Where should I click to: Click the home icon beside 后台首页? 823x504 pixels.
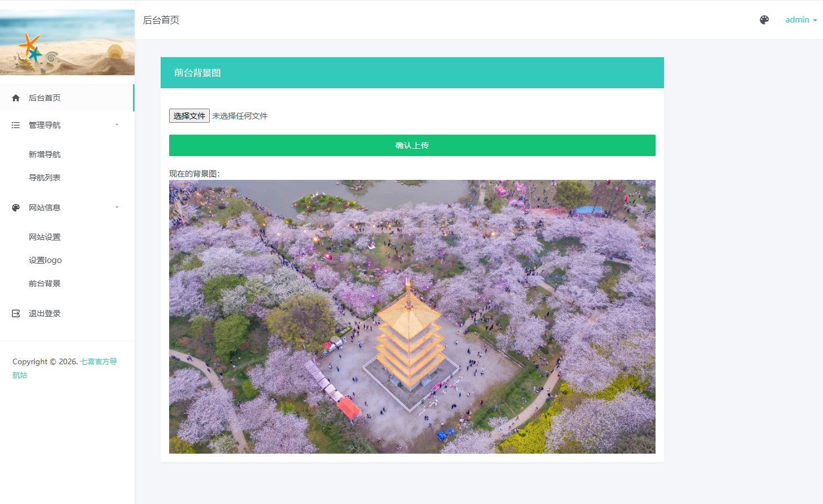[x=16, y=97]
